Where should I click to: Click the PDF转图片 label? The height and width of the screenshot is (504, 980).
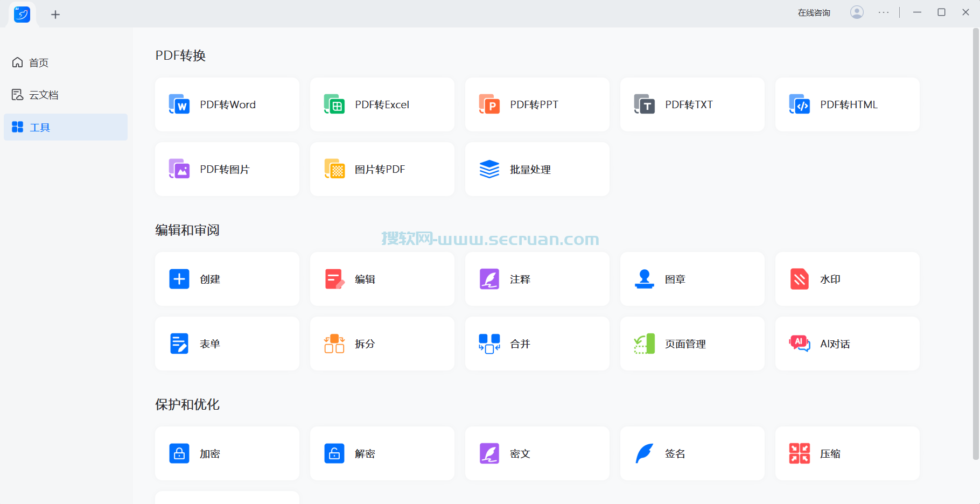coord(225,169)
